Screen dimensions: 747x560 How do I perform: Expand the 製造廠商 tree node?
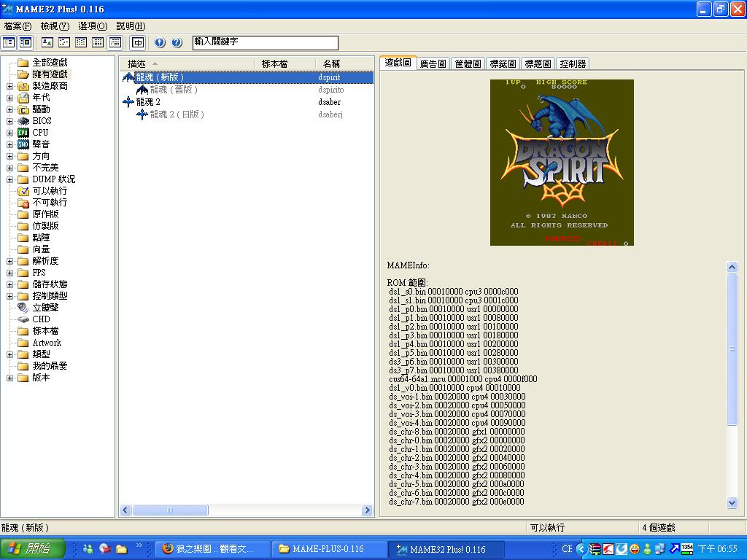pyautogui.click(x=9, y=86)
